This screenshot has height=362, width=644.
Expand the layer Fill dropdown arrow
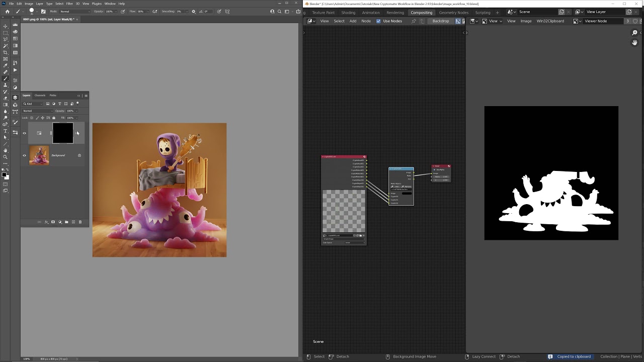(x=76, y=118)
